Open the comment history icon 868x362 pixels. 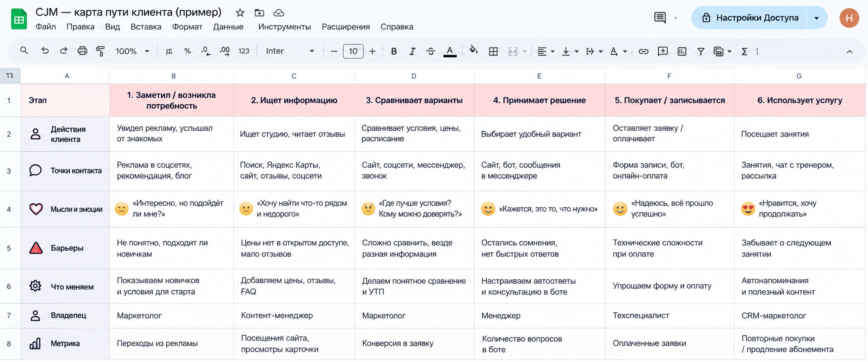(x=660, y=18)
